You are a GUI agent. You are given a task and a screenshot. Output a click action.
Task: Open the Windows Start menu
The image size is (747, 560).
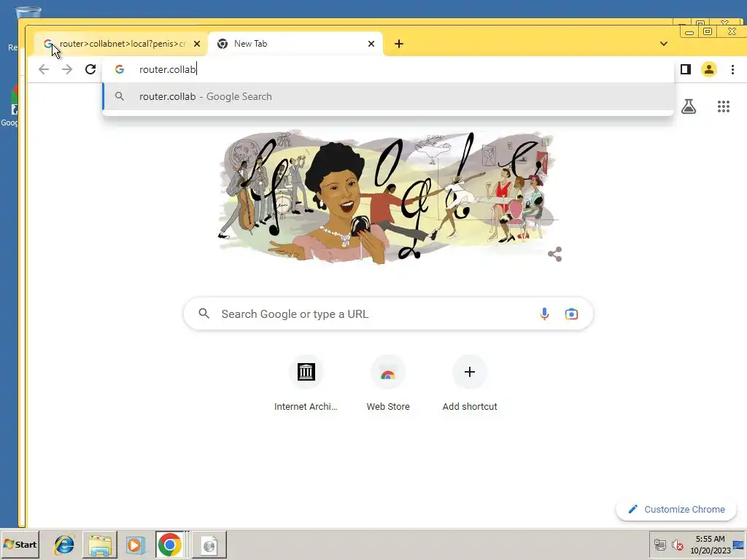[x=20, y=544]
